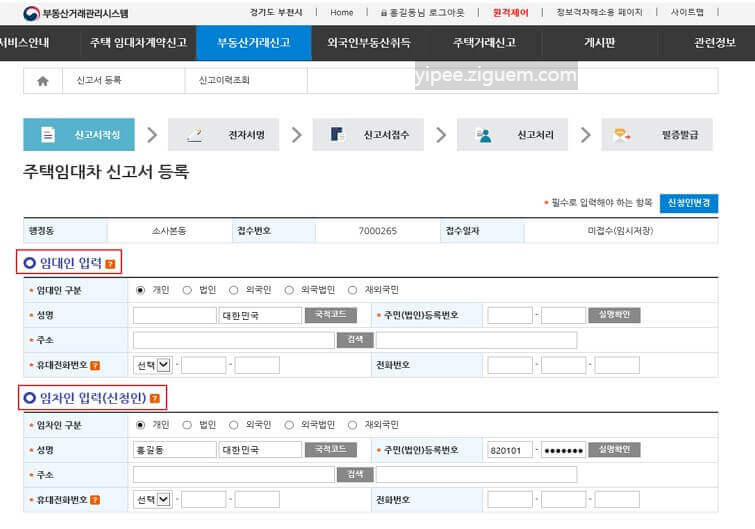Select 개인 for 임대인 구분
Screen dimensions: 755x529
(140, 290)
